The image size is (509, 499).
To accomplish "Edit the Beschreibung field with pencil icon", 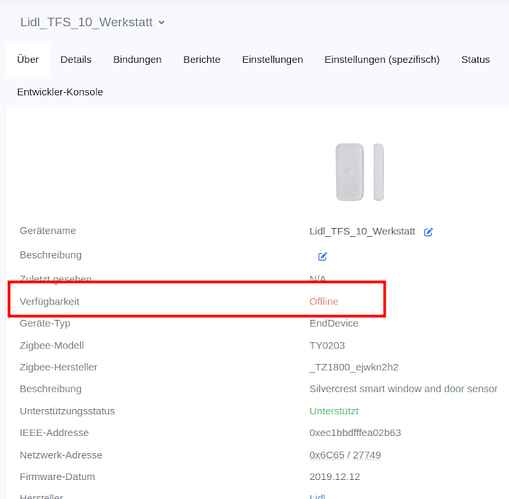I will coord(322,256).
